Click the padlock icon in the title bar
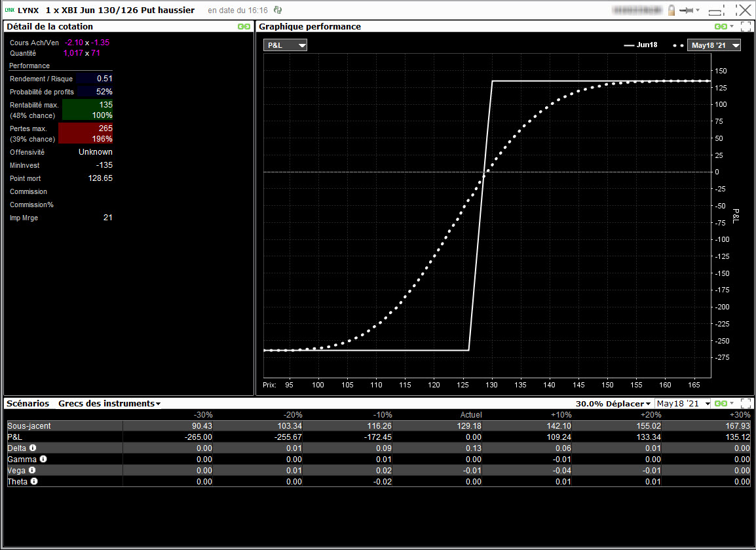 (671, 10)
